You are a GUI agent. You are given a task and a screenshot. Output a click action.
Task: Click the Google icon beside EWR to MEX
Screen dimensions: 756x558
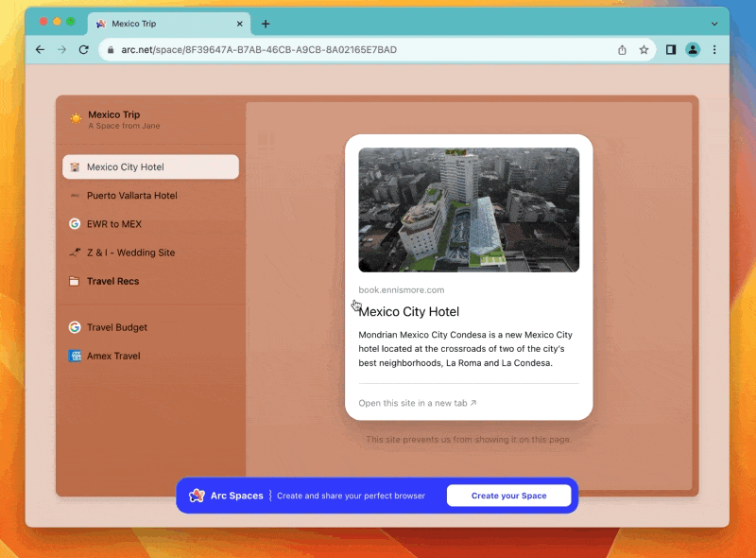point(75,224)
